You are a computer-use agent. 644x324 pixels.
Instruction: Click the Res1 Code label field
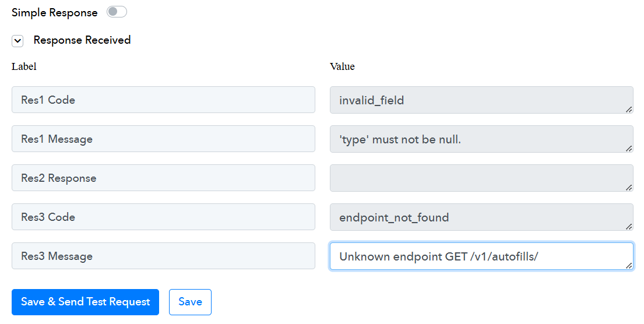point(163,100)
